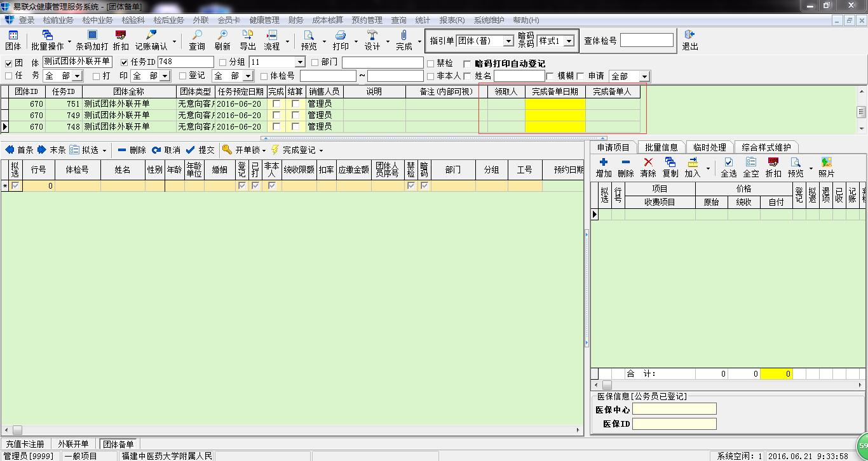Image resolution: width=868 pixels, height=461 pixels.
Task: Toggle the 团体 filter checkbox
Action: [x=8, y=63]
